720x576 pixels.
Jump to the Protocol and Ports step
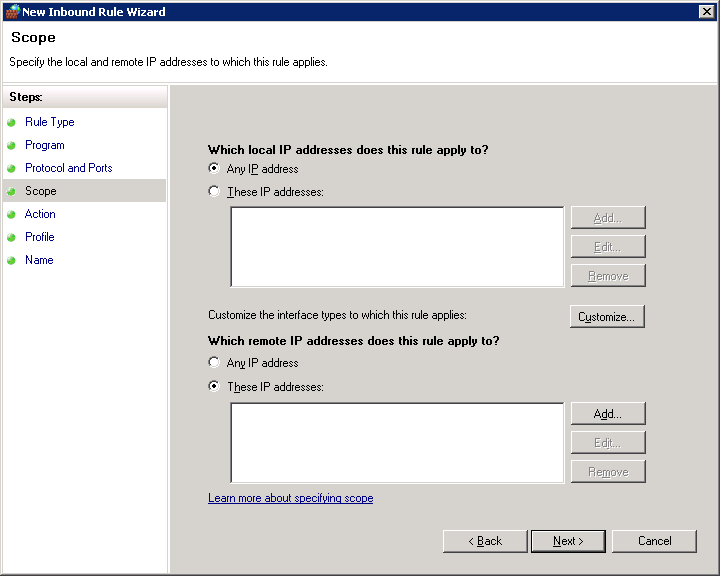pyautogui.click(x=68, y=168)
